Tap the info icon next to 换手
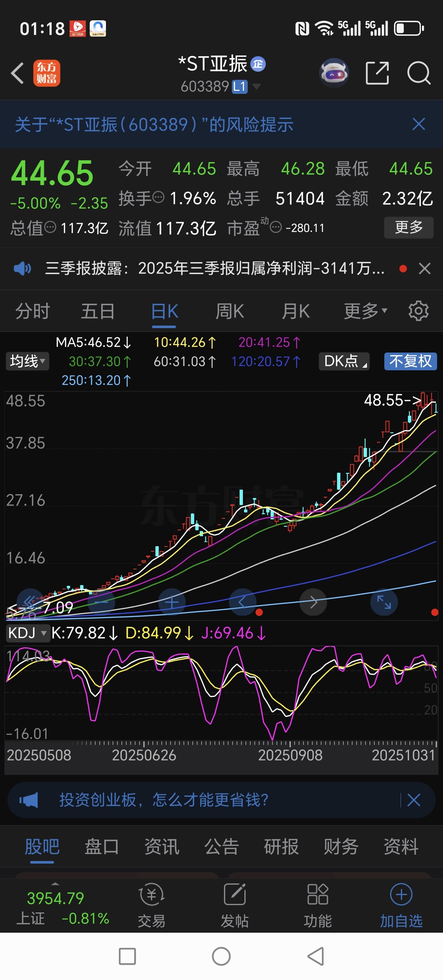Screen dimensions: 443x980 tap(158, 197)
